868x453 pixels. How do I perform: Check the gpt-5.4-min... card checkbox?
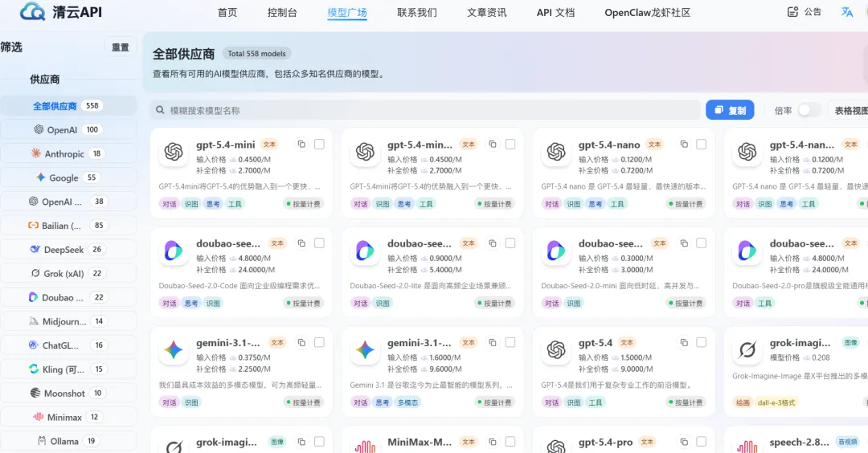coord(510,145)
